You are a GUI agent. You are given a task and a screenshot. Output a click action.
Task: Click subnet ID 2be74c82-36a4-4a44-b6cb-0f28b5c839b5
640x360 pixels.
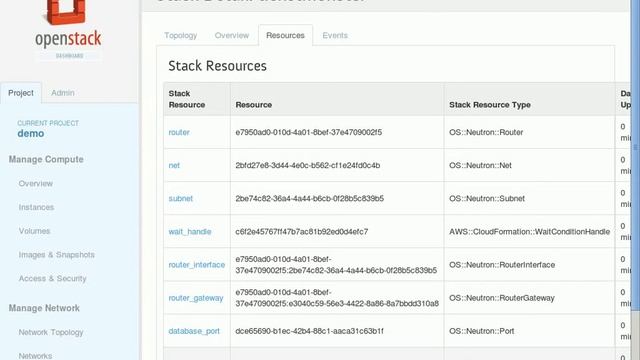(310, 198)
